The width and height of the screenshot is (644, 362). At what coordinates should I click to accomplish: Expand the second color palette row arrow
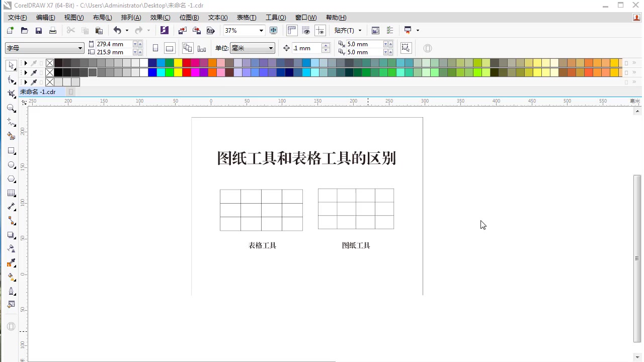coord(26,72)
